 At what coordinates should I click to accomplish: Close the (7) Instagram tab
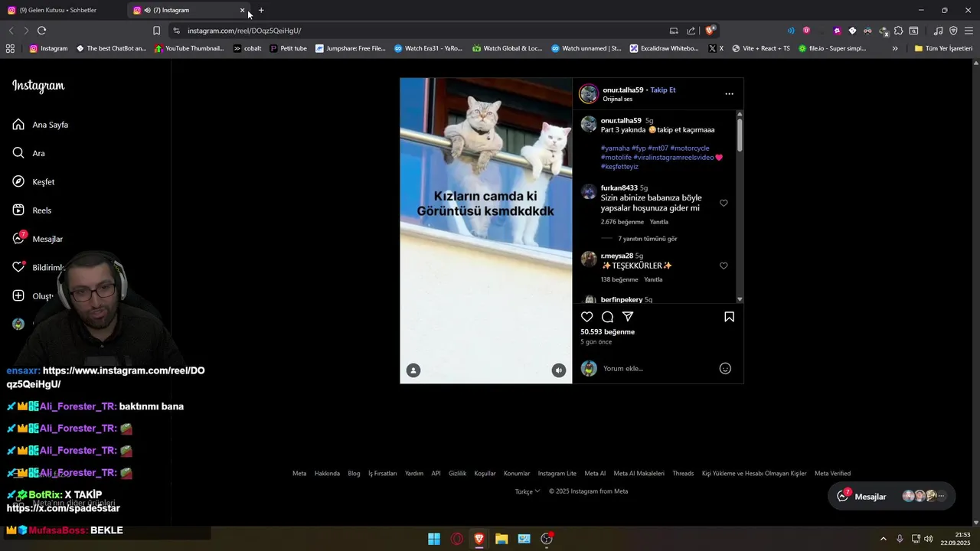243,11
